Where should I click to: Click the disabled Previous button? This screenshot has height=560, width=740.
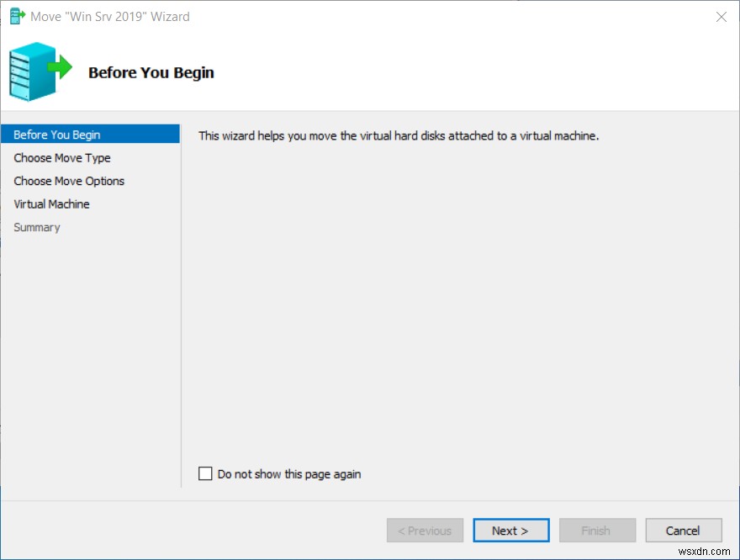pyautogui.click(x=425, y=530)
